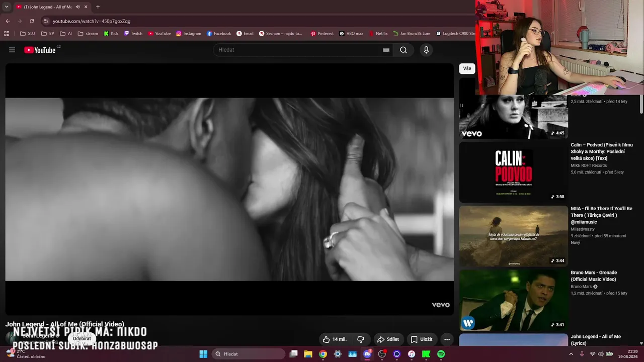644x362 pixels.
Task: Expand the tab search dropdown arrow
Action: click(6, 7)
